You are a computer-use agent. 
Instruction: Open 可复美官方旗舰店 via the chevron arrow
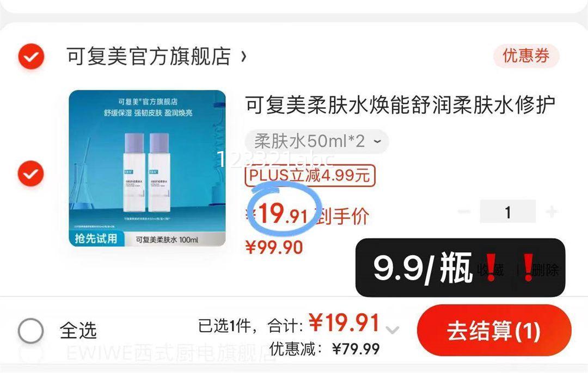(x=244, y=57)
